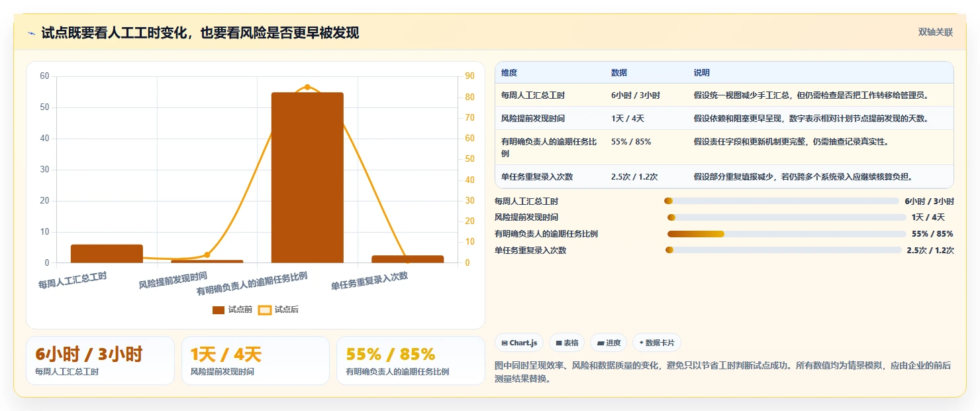Image resolution: width=980 pixels, height=411 pixels.
Task: Click the 单任务重复录入次数 bar in the chart
Action: 408,259
